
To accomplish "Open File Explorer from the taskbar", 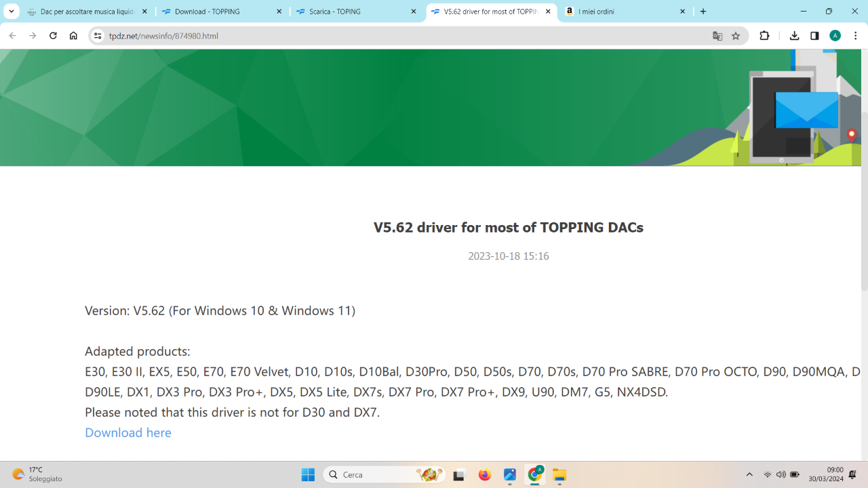I will pos(559,474).
